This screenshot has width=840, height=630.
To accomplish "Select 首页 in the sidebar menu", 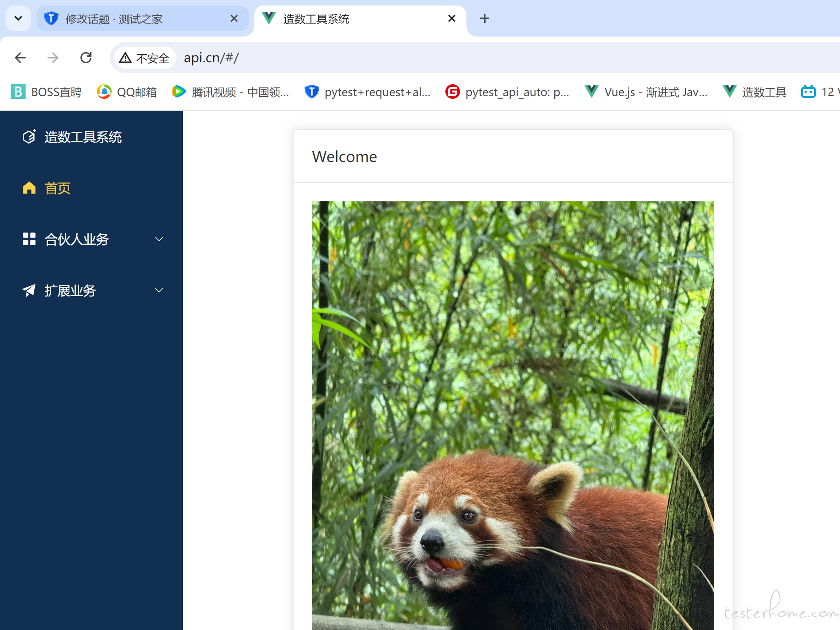I will point(91,188).
